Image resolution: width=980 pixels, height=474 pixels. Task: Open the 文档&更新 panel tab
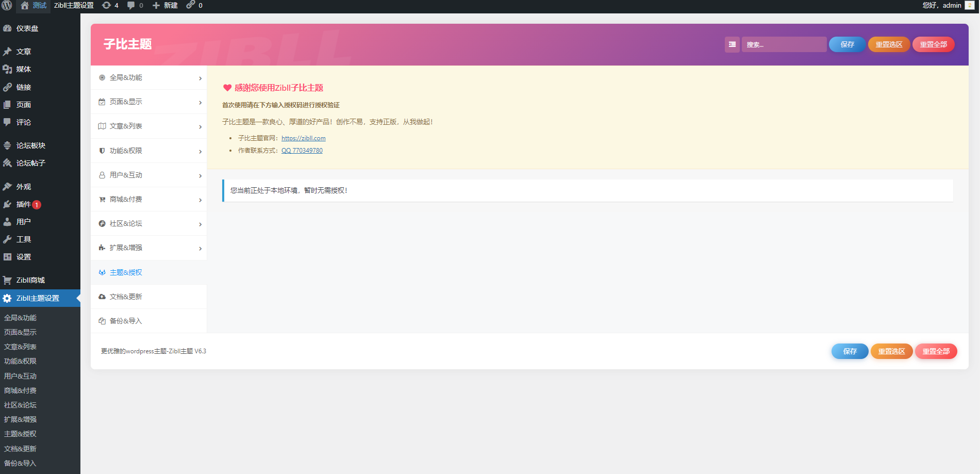pyautogui.click(x=149, y=297)
